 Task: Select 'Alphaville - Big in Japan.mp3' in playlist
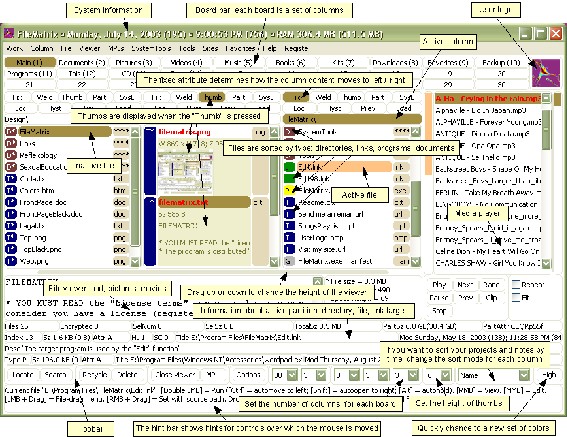481,110
